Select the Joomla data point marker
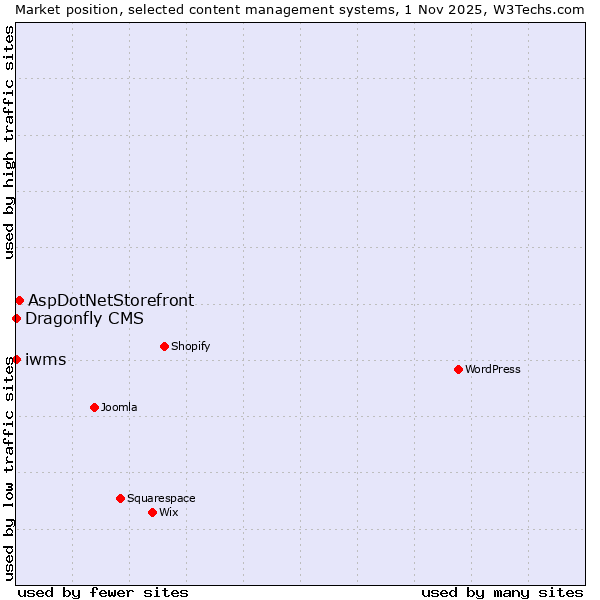The width and height of the screenshot is (600, 600). (x=94, y=407)
